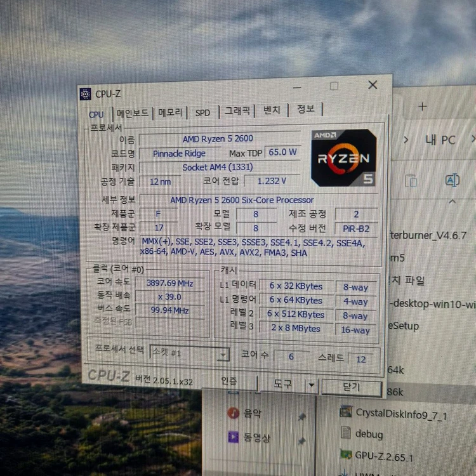Click the debug document icon
Screen dimensions: 476x476
click(345, 433)
